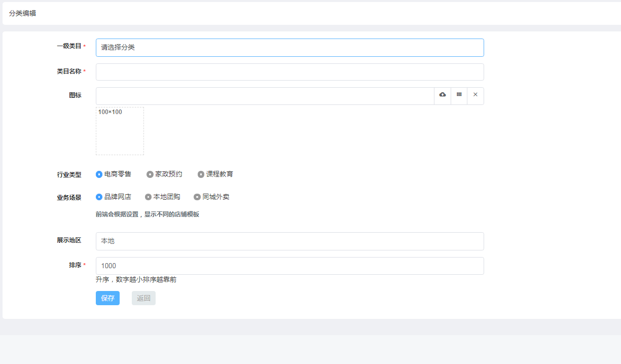621x364 pixels.
Task: Click the 保存 button
Action: 107,298
